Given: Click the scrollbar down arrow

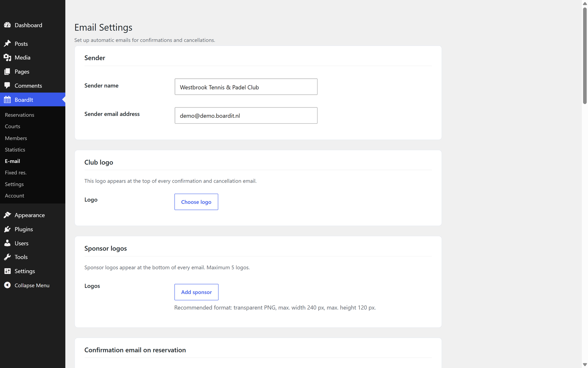Looking at the screenshot, I should (585, 365).
